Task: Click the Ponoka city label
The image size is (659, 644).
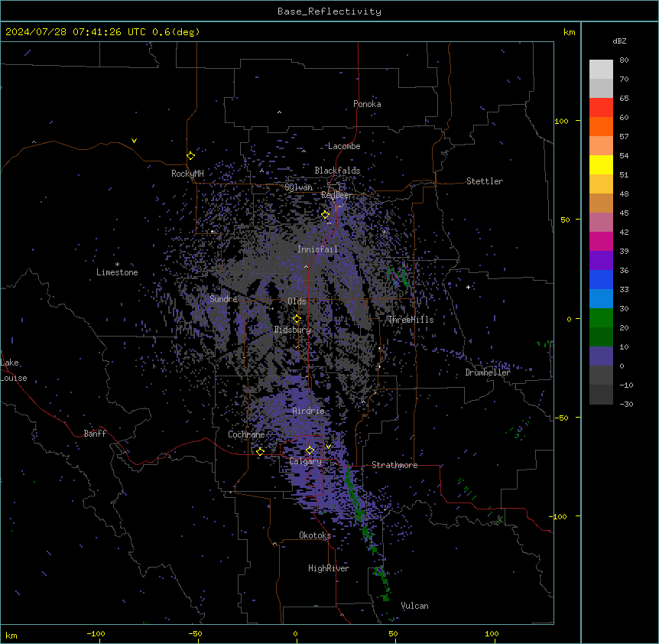Action: (367, 104)
